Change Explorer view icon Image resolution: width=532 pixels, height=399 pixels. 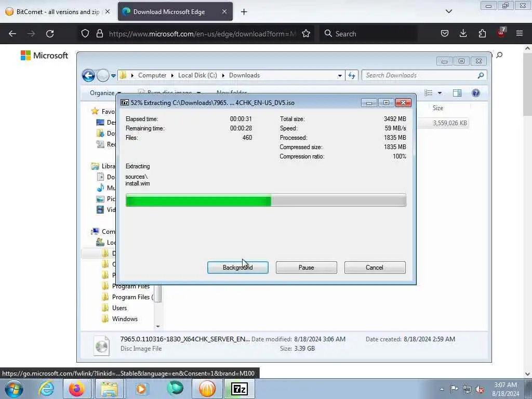(429, 92)
